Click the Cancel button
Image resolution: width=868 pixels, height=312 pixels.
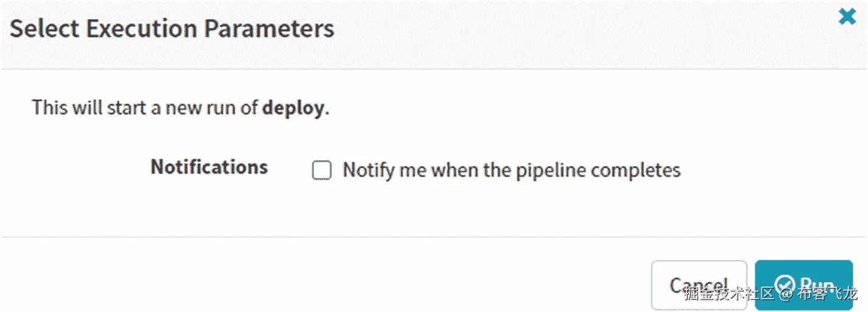point(699,285)
